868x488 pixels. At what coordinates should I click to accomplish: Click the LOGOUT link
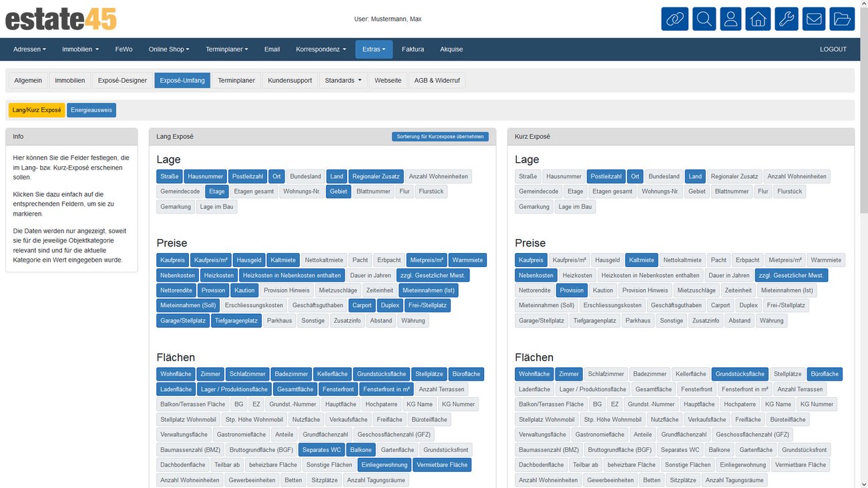833,49
